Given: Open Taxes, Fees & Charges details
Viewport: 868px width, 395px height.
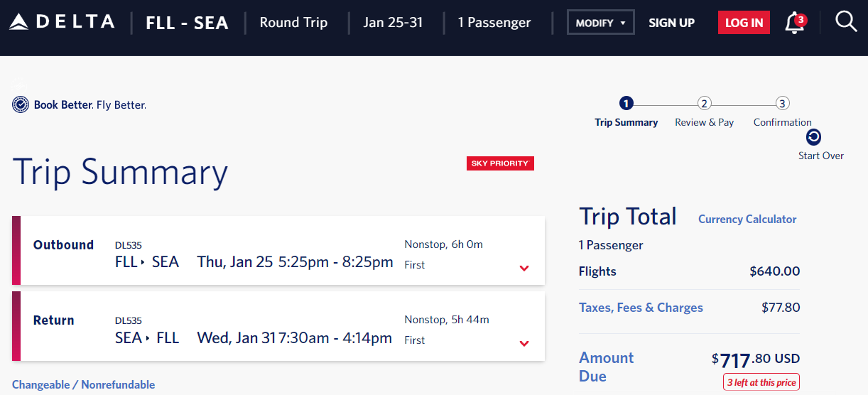Looking at the screenshot, I should pyautogui.click(x=641, y=308).
